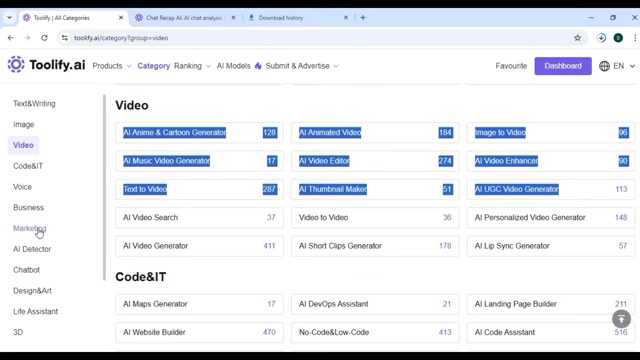
Task: Select 3D in the sidebar
Action: tap(18, 332)
